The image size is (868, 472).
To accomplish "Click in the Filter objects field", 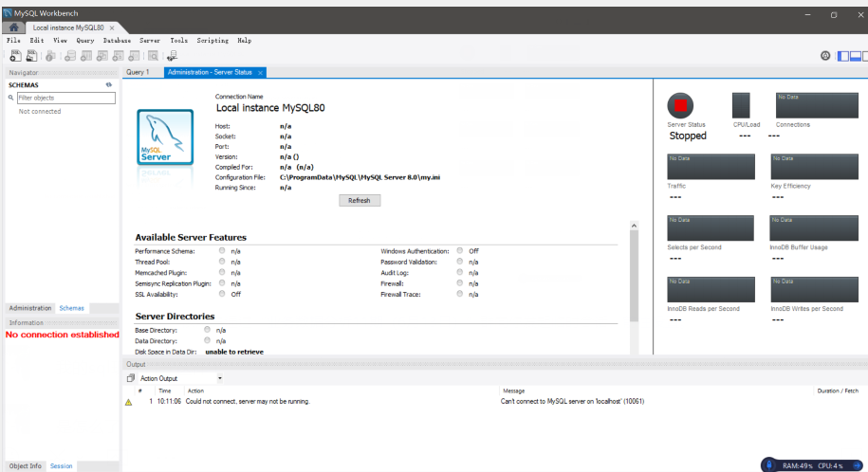I will click(66, 98).
